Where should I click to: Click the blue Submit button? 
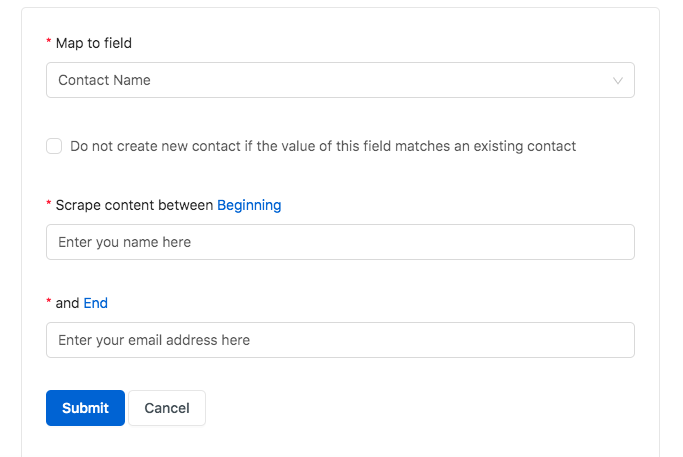(x=85, y=408)
